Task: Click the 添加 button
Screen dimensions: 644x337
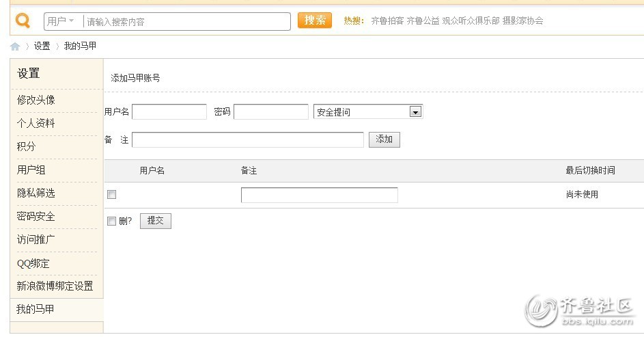Action: [x=384, y=139]
